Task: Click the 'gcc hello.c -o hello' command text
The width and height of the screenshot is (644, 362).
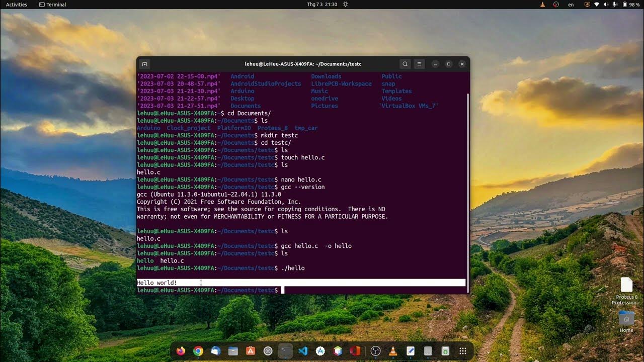Action: tap(316, 246)
